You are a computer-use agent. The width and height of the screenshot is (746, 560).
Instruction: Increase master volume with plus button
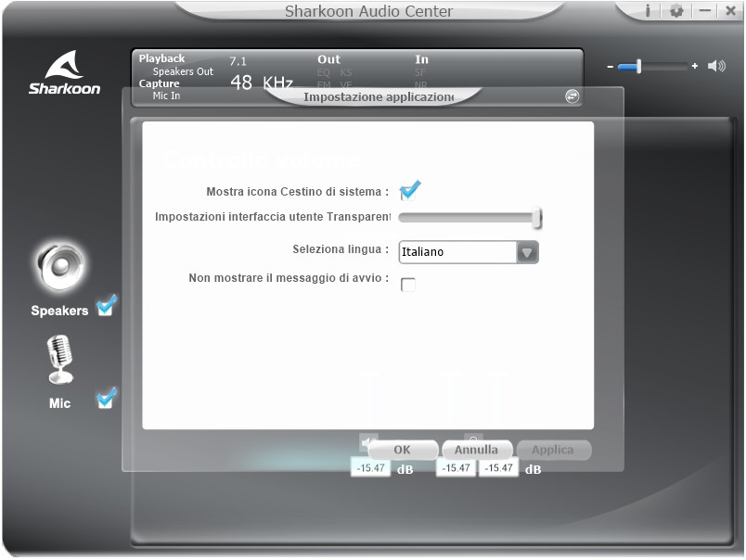coord(695,66)
